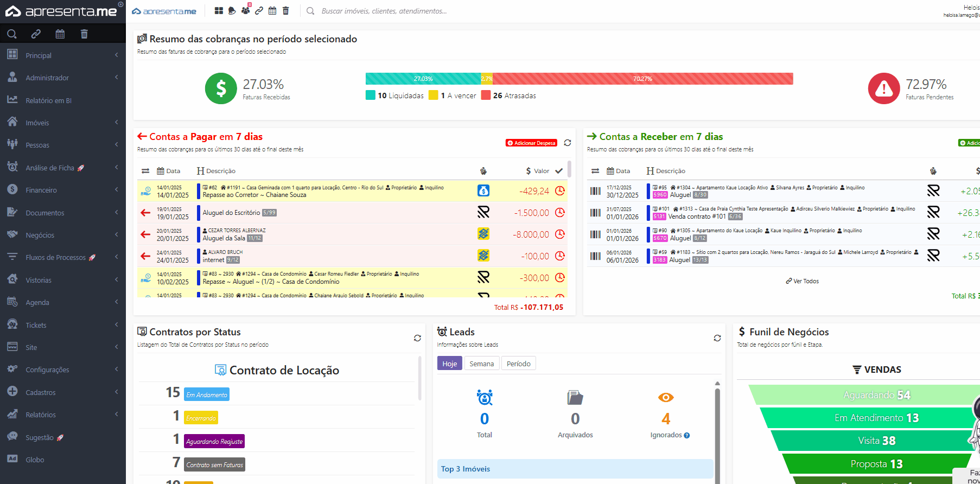Click the notifications bell icon
This screenshot has width=980, height=484.
pos(232,11)
